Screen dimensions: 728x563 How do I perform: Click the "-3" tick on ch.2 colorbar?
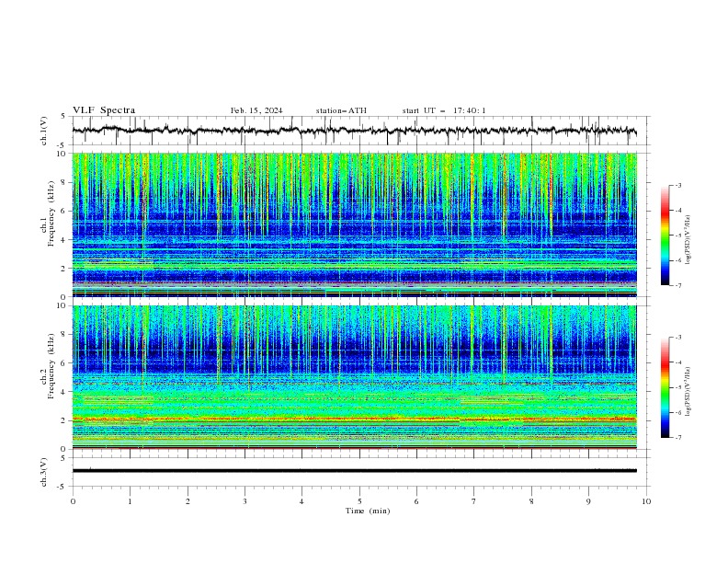pyautogui.click(x=677, y=338)
